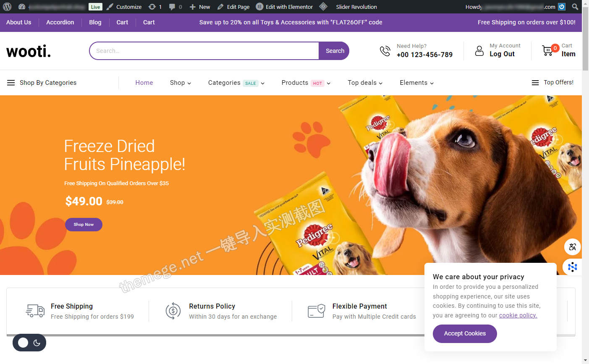The height and width of the screenshot is (364, 589).
Task: Click the Top Offers! link
Action: [559, 82]
